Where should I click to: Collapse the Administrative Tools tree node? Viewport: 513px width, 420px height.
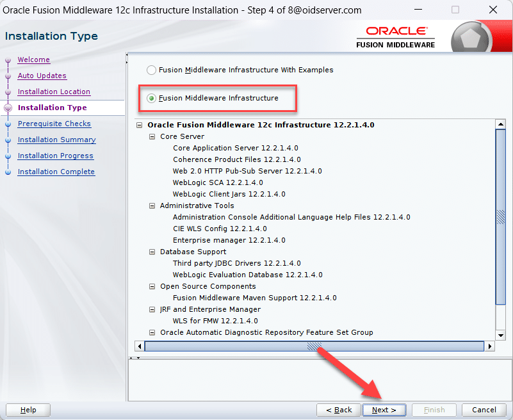click(x=152, y=206)
